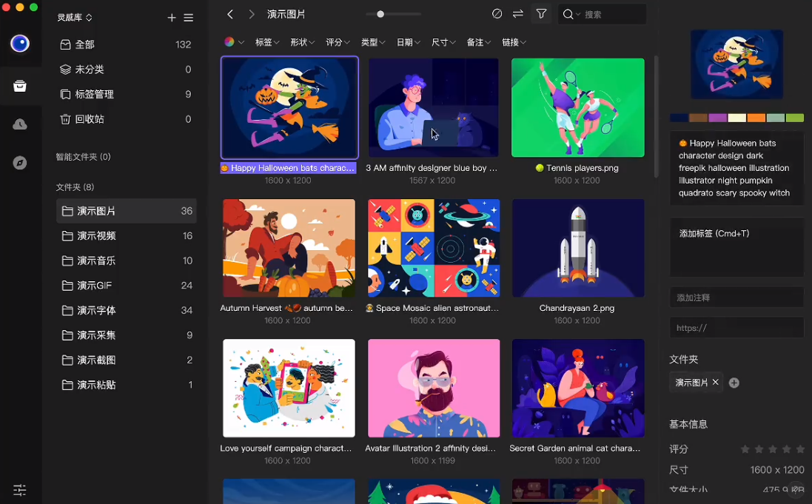
Task: Click the plus icon to add folder
Action: click(x=172, y=18)
